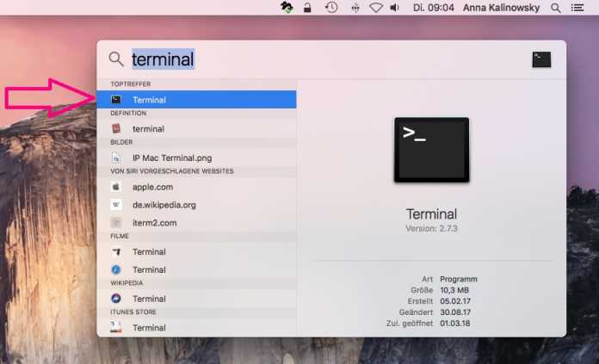This screenshot has width=599, height=364.
Task: Open the de.wikipedia.org suggested website
Action: click(164, 205)
